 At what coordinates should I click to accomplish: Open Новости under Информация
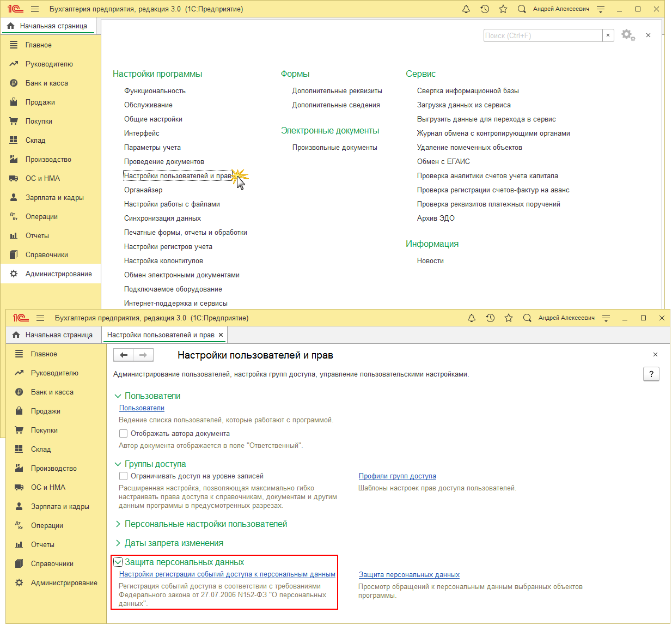point(430,261)
